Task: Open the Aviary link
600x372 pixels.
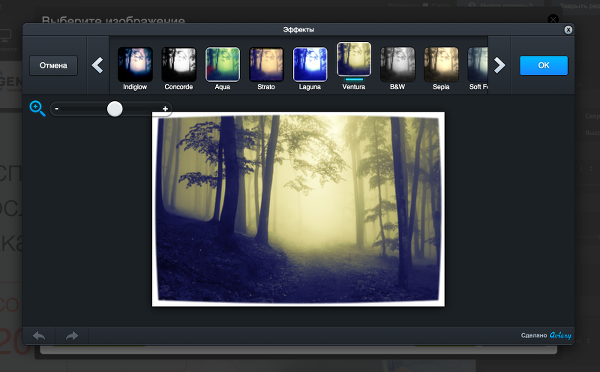Action: [x=561, y=335]
